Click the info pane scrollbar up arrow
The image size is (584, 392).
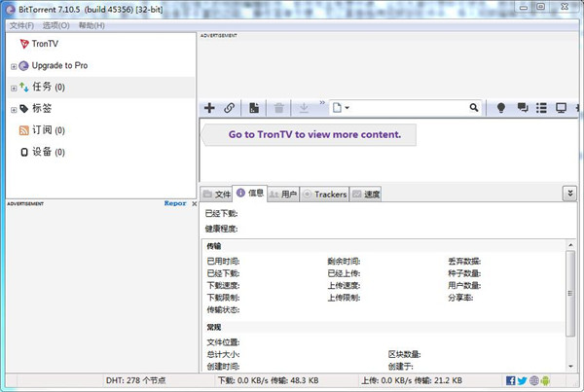[570, 245]
